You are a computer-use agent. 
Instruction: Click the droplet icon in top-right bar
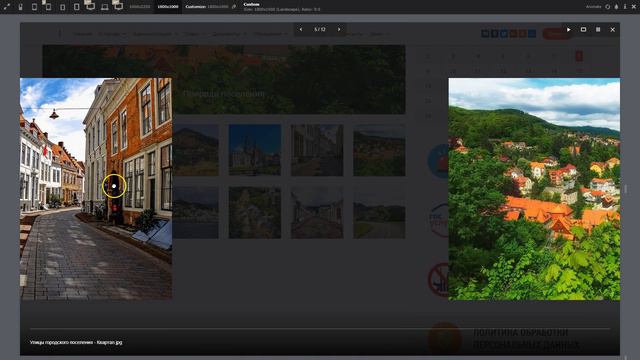point(616,7)
